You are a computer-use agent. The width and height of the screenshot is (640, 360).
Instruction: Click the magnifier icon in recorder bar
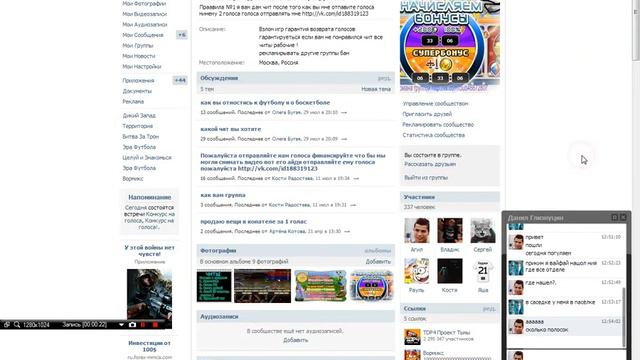[17, 325]
